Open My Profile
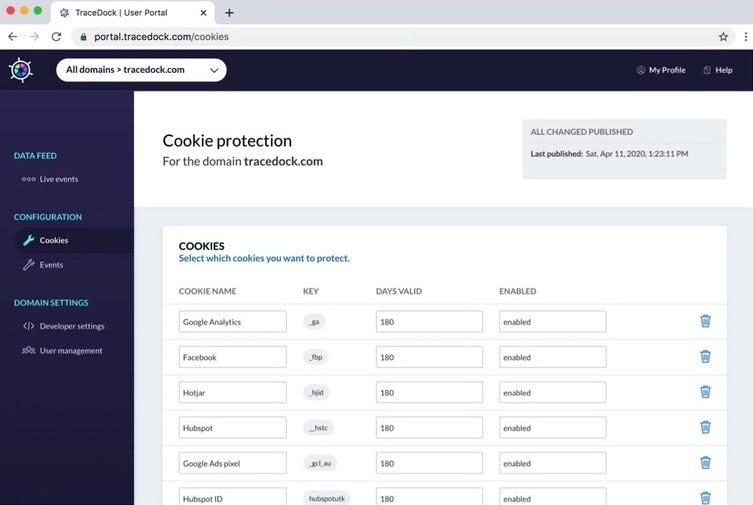This screenshot has height=505, width=753. [661, 70]
